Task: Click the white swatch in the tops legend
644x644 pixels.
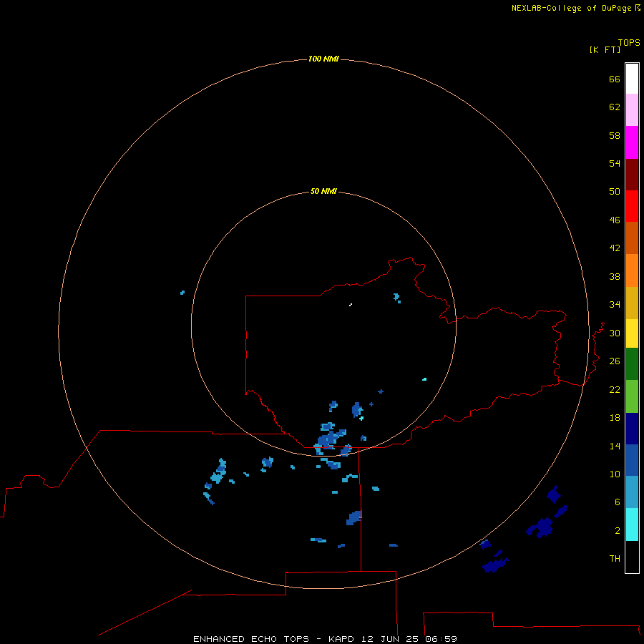Action: [632, 79]
